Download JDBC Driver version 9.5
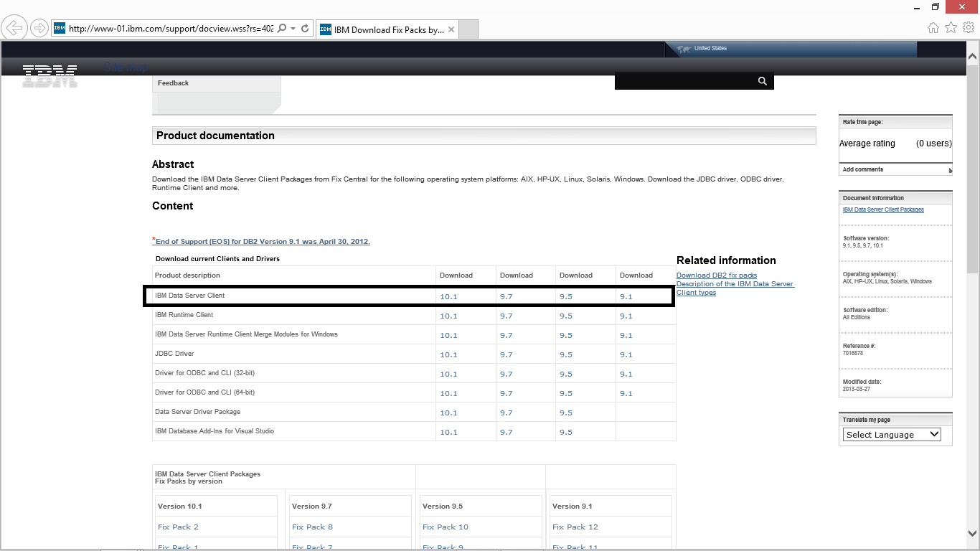 point(566,354)
